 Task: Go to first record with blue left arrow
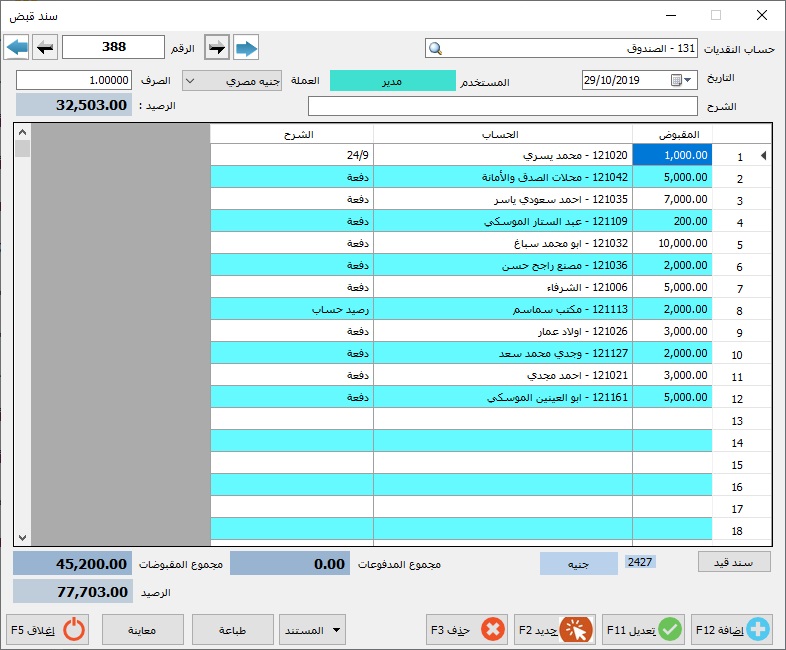coord(17,48)
